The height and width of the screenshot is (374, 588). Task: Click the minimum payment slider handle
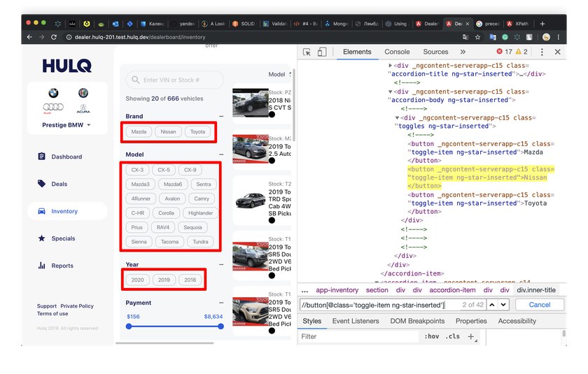pyautogui.click(x=129, y=326)
